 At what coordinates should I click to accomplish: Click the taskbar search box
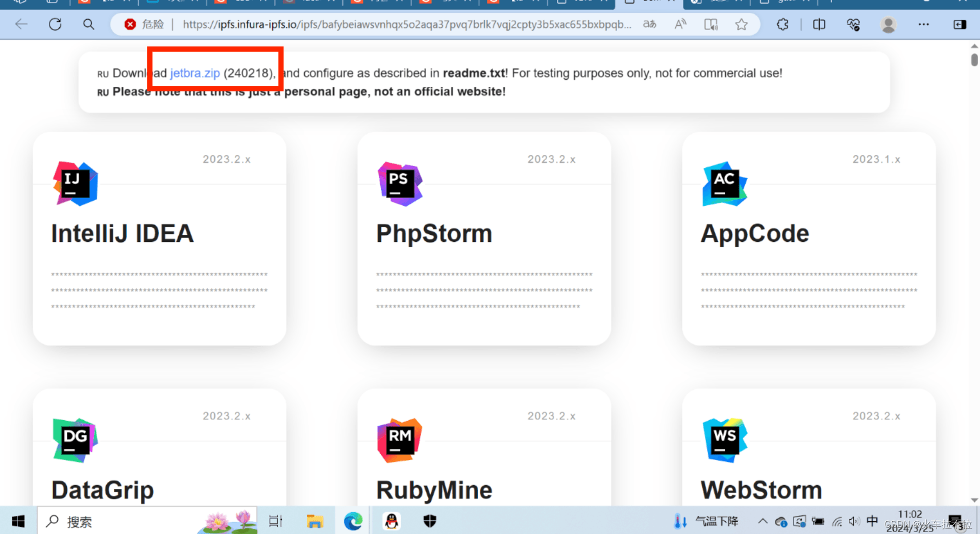point(148,521)
